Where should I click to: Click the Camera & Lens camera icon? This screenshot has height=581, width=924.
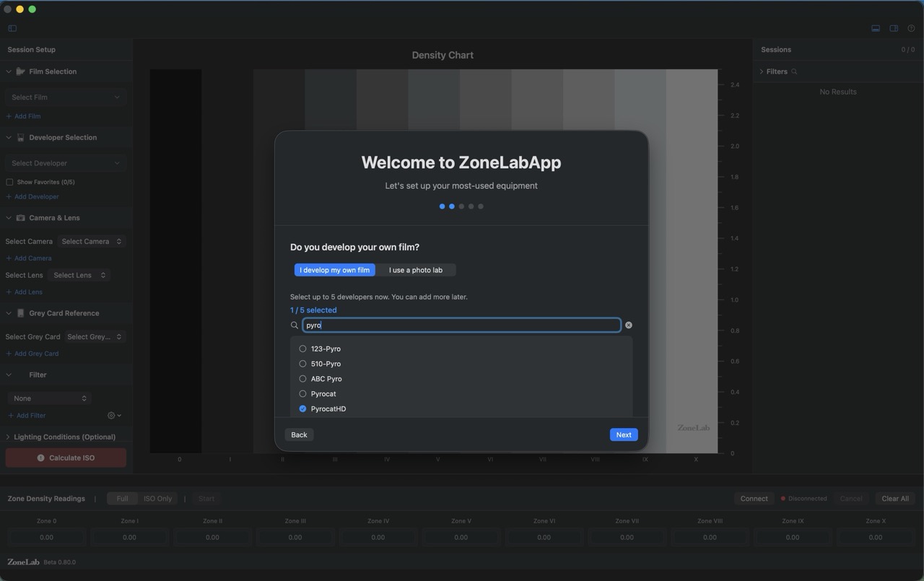tap(21, 217)
